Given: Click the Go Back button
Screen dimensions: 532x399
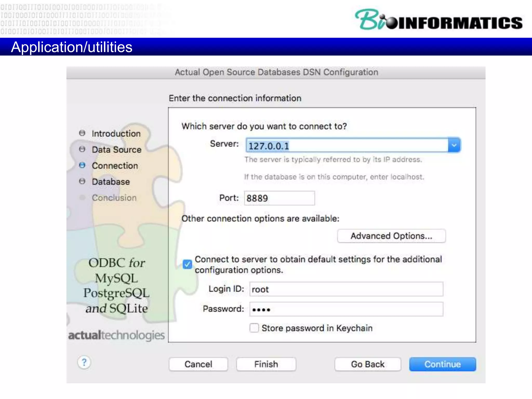Looking at the screenshot, I should (367, 364).
